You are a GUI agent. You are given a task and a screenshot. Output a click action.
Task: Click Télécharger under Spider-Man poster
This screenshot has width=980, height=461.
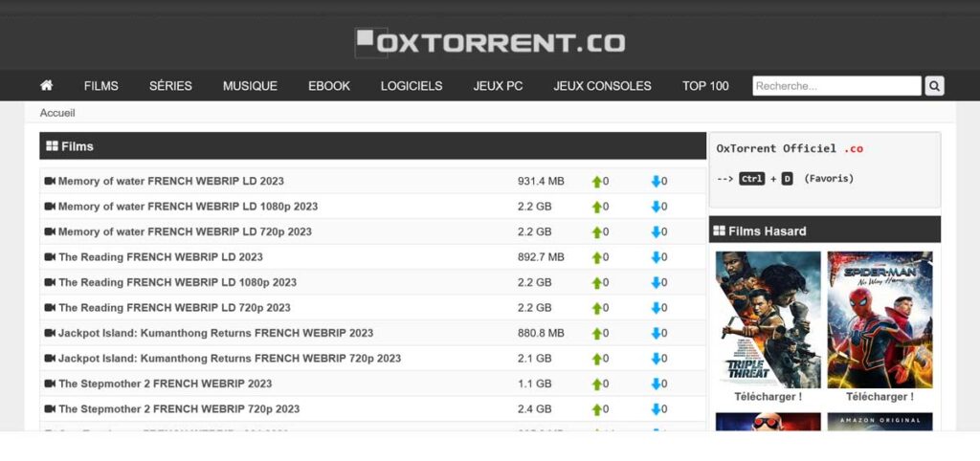pos(880,397)
